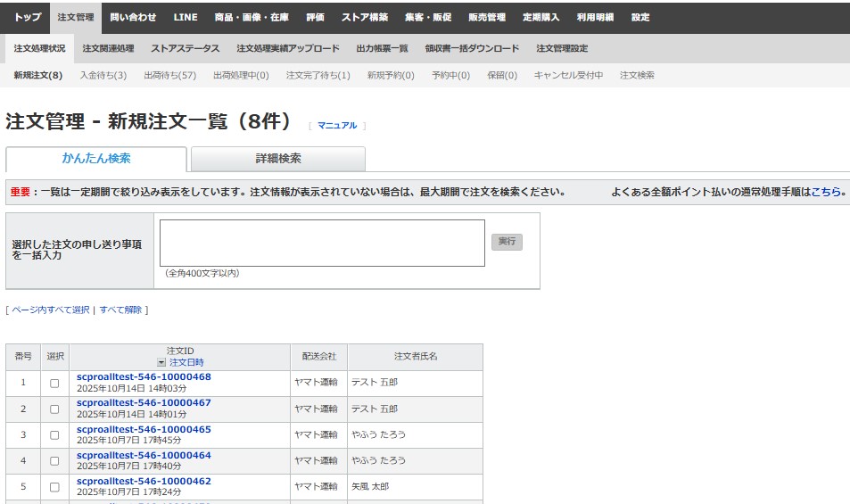This screenshot has height=504, width=850.
Task: Check the box for order 10000462
Action: click(x=54, y=487)
